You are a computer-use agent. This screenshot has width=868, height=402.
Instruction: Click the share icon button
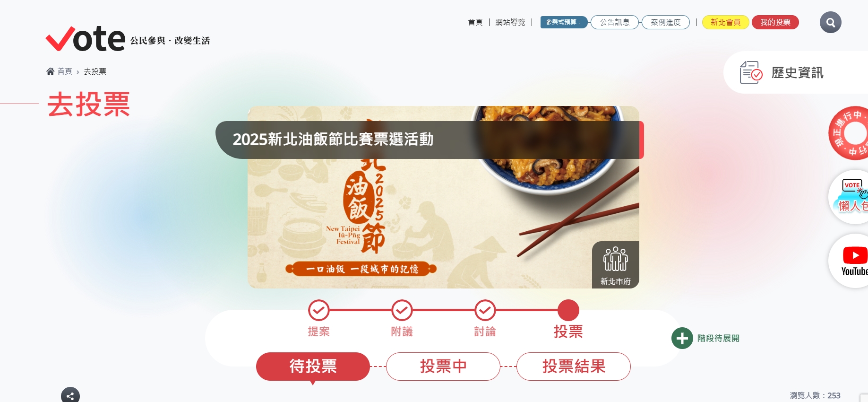click(70, 395)
